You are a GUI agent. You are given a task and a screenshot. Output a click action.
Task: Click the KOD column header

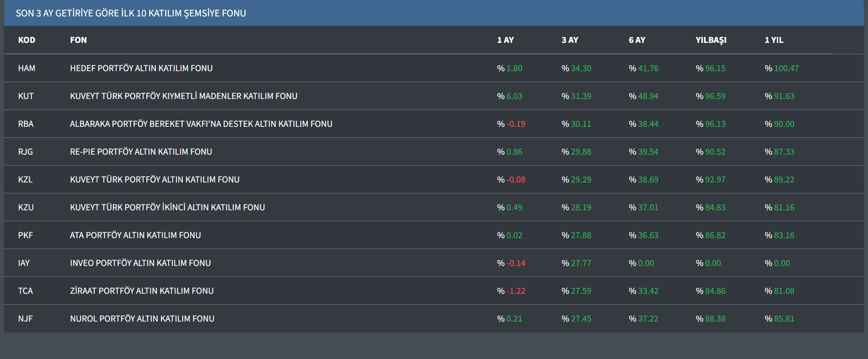pyautogui.click(x=26, y=40)
